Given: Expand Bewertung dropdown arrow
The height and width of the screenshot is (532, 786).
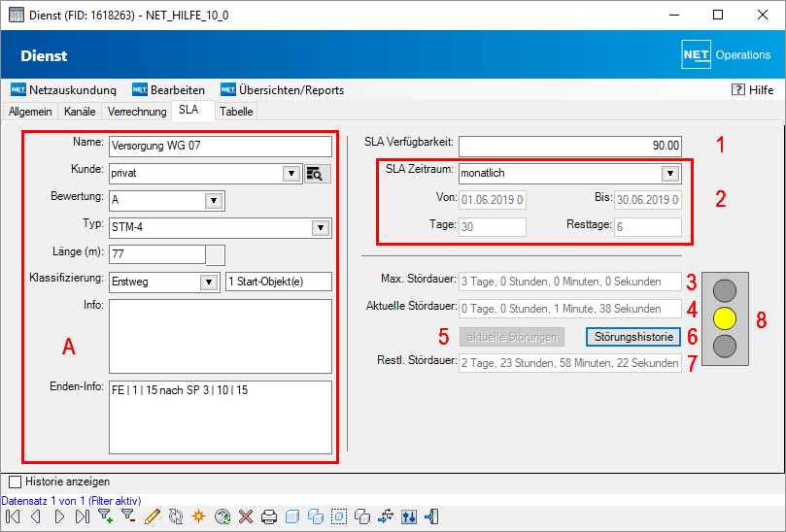Looking at the screenshot, I should 214,200.
